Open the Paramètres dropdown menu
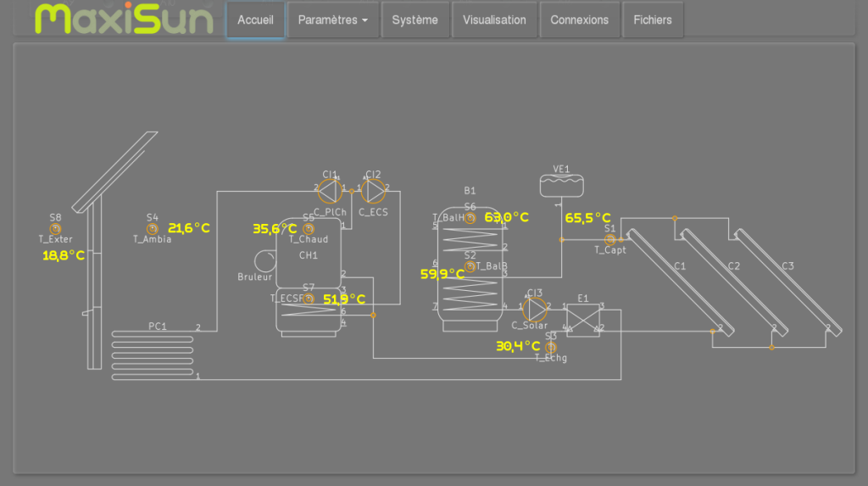 pos(333,20)
